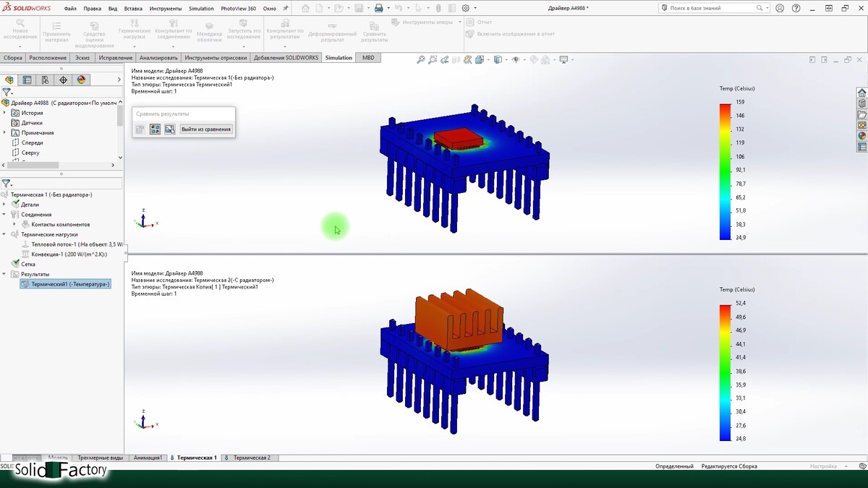868x488 pixels.
Task: Open the FeatureManager design tree tab
Action: [x=9, y=80]
